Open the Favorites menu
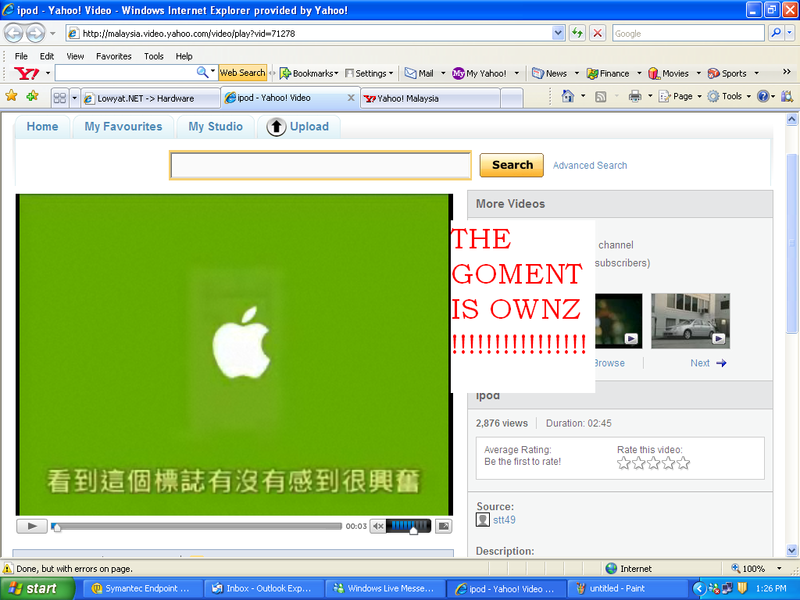This screenshot has width=800, height=600. point(113,56)
